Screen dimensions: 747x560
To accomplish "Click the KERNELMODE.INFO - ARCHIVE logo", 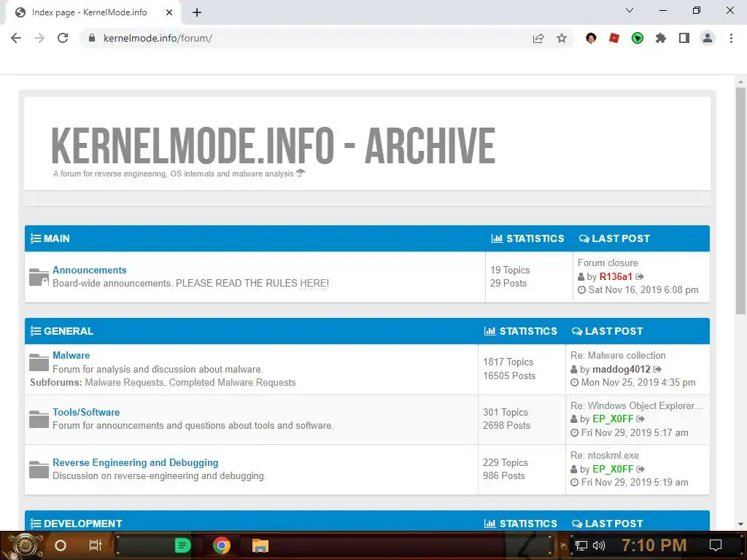I will (x=273, y=145).
